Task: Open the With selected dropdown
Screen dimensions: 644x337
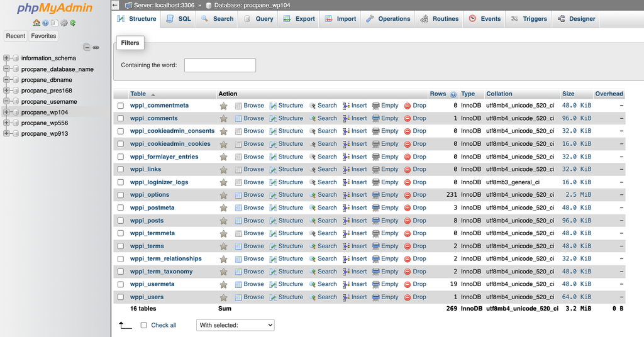Action: [x=235, y=325]
